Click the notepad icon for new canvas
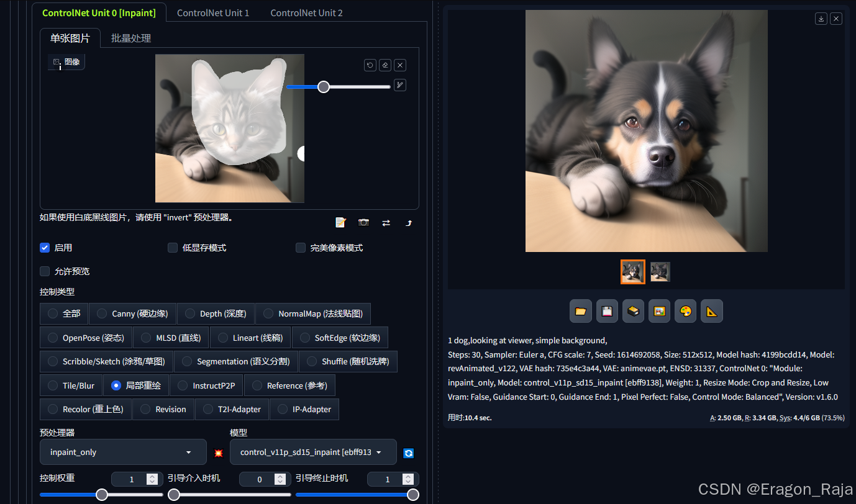 [x=340, y=223]
